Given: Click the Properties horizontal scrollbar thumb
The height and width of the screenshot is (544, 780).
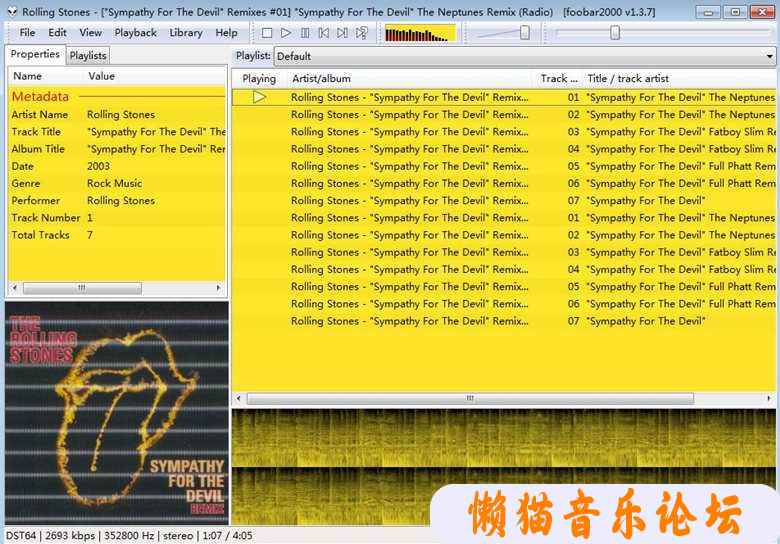Looking at the screenshot, I should click(x=82, y=288).
